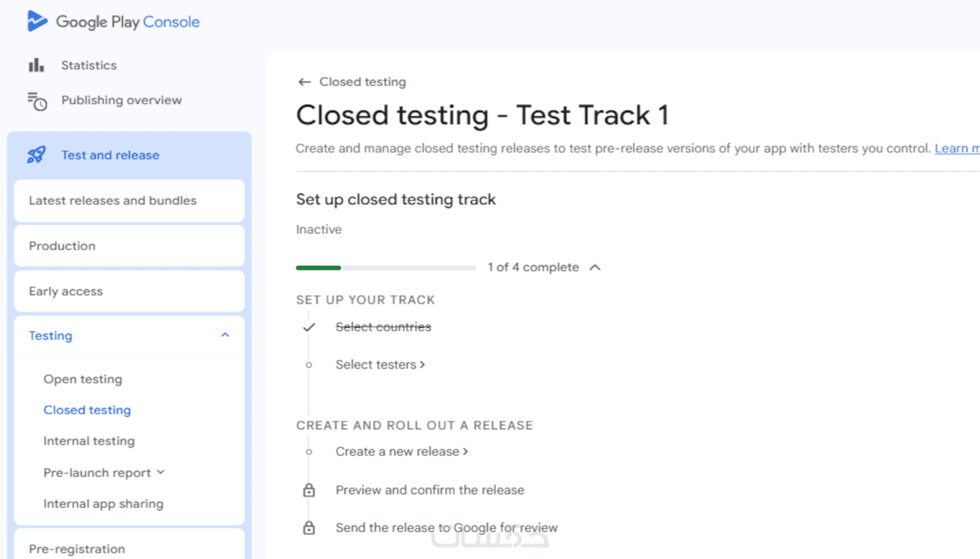The height and width of the screenshot is (559, 980).
Task: Expand the Pre-launch report submenu arrow
Action: 161,472
